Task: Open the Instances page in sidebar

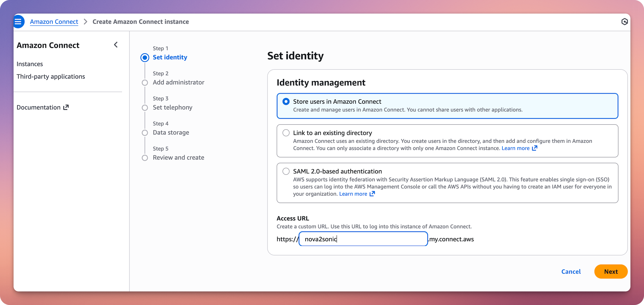Action: click(x=29, y=64)
